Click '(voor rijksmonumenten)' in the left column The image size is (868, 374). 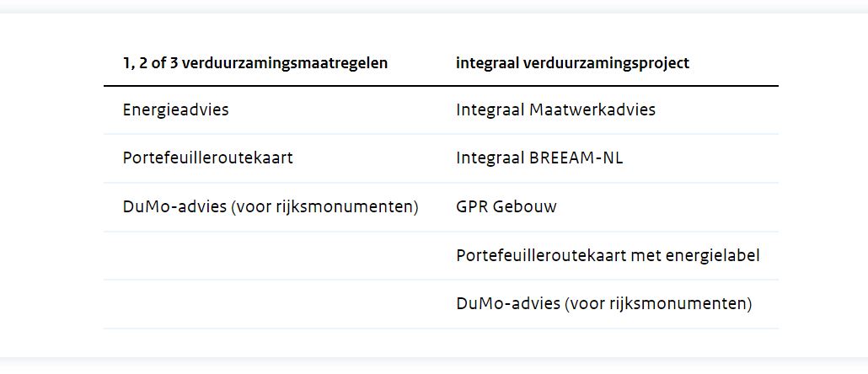(325, 207)
